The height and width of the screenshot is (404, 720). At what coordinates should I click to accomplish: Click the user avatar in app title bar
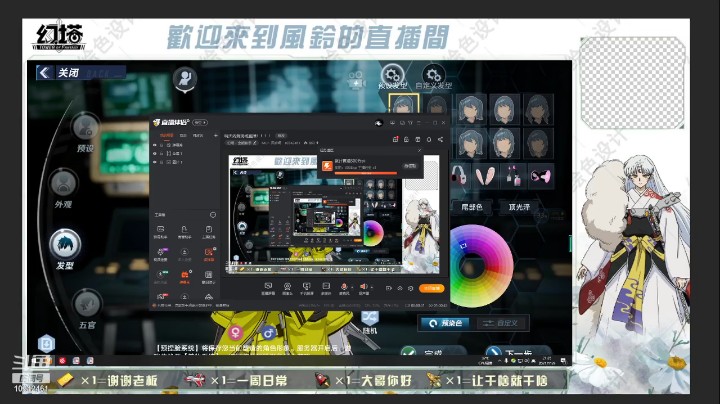(378, 123)
